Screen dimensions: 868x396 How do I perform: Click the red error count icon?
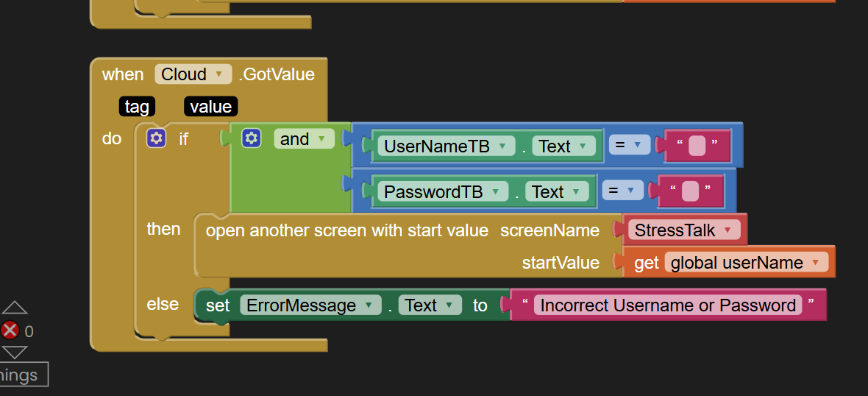click(x=10, y=330)
